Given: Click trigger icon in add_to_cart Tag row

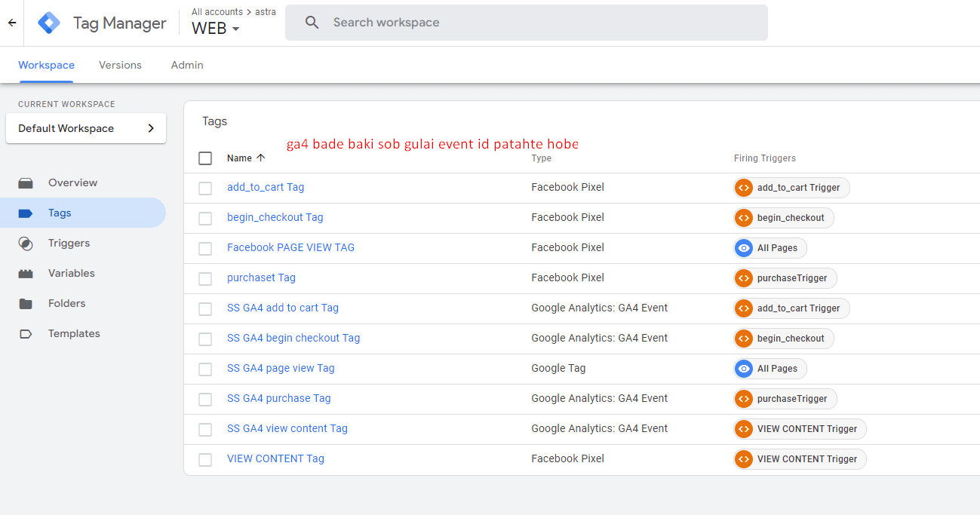Looking at the screenshot, I should tap(744, 188).
